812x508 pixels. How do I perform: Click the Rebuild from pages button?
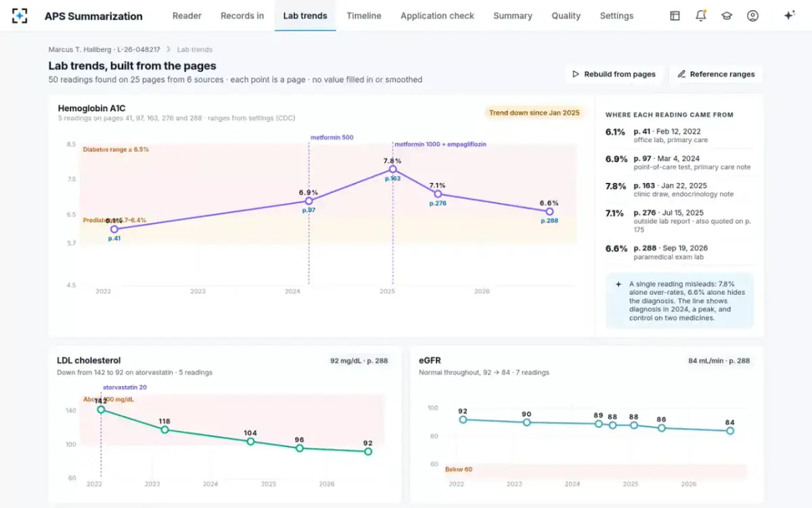tap(614, 74)
